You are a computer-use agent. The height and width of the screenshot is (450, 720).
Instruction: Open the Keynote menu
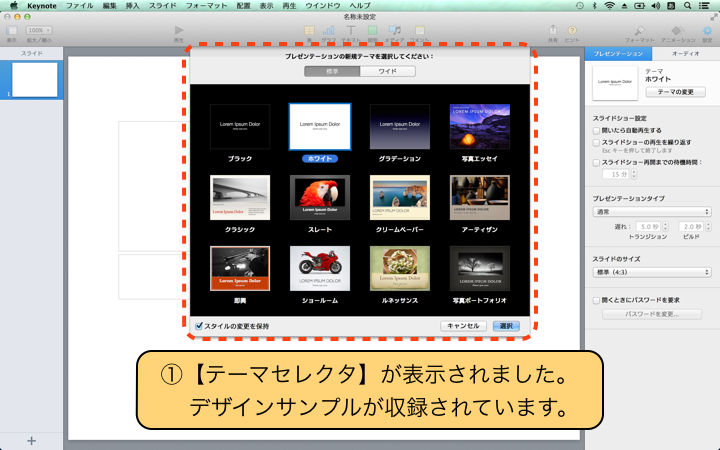(42, 6)
